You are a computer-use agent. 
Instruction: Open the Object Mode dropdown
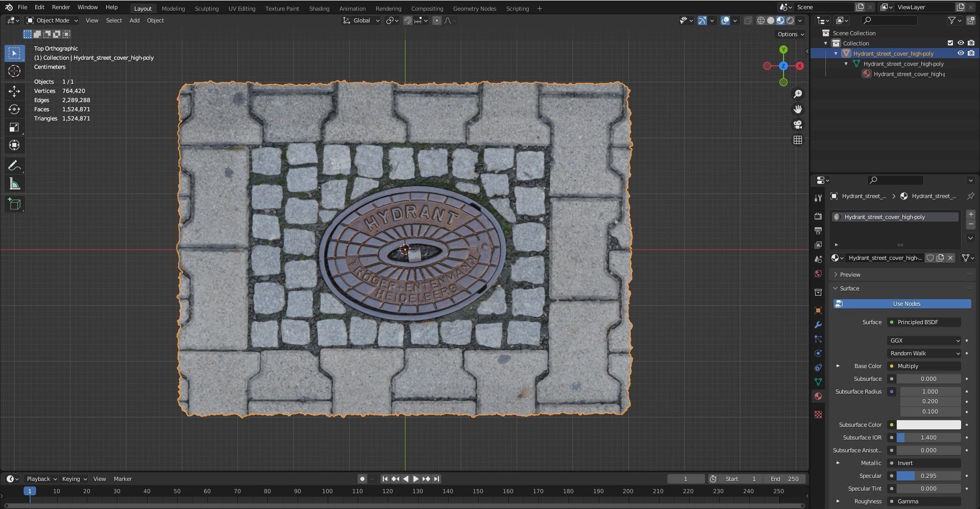(52, 20)
